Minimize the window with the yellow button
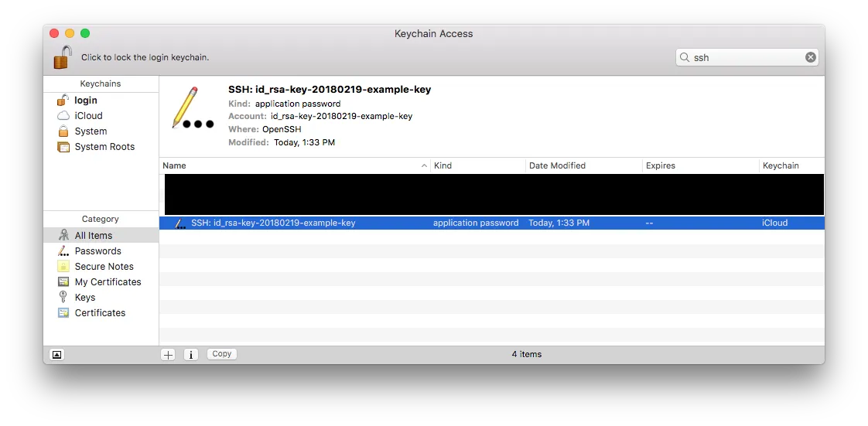The width and height of the screenshot is (868, 426). pyautogui.click(x=70, y=33)
